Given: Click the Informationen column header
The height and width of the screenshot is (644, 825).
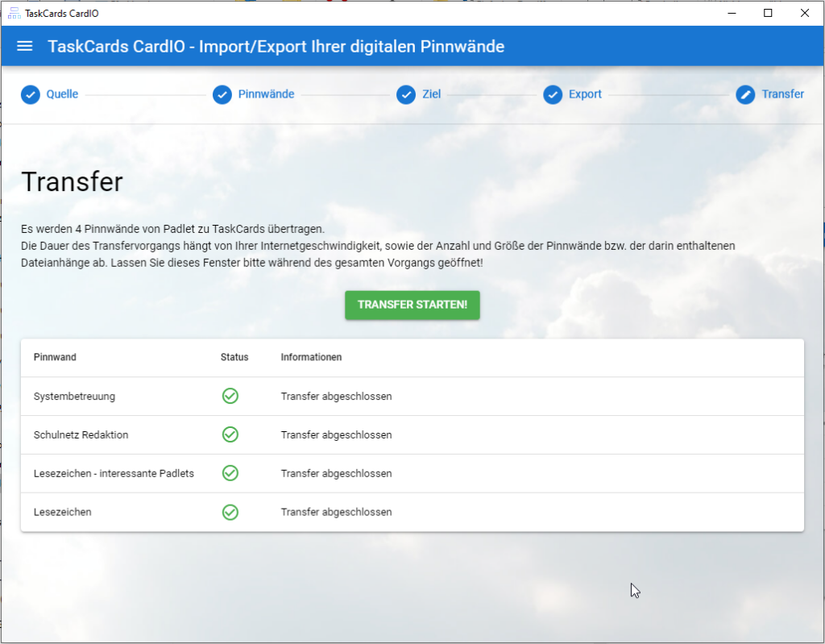Looking at the screenshot, I should point(311,357).
